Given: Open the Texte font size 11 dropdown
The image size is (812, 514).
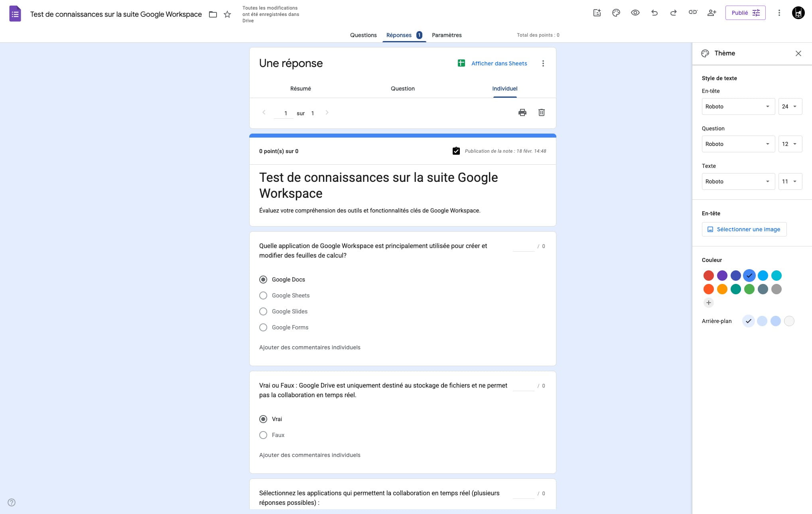Looking at the screenshot, I should pos(790,181).
